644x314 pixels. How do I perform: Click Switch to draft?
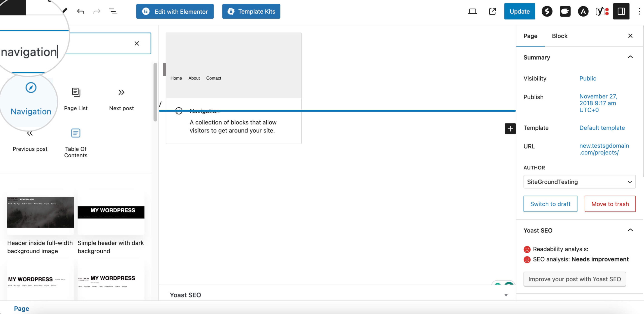click(550, 204)
